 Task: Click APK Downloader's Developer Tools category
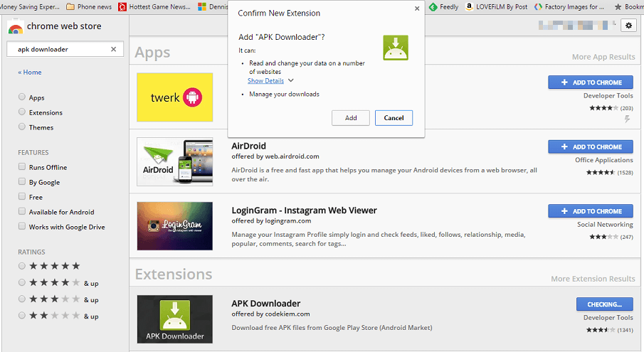(608, 318)
